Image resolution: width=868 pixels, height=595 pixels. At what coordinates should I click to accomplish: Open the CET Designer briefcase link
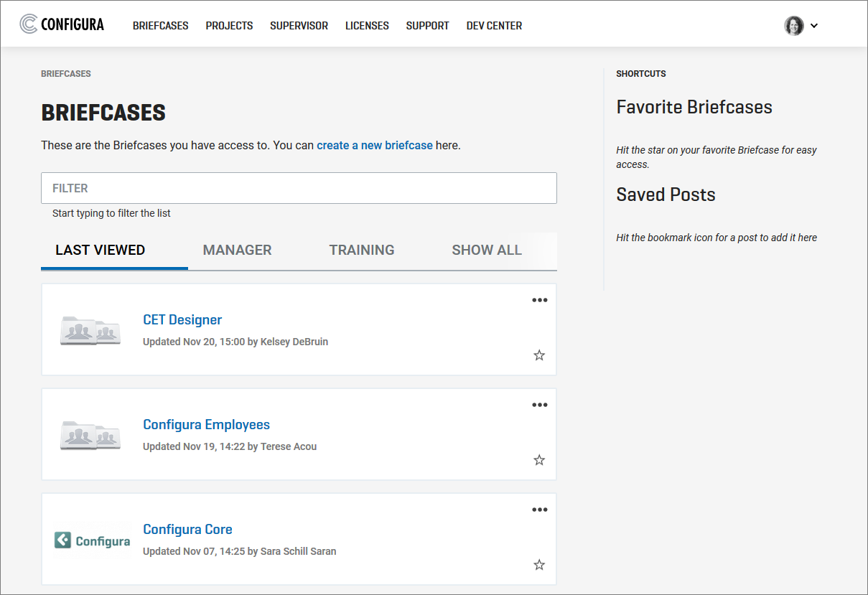182,320
